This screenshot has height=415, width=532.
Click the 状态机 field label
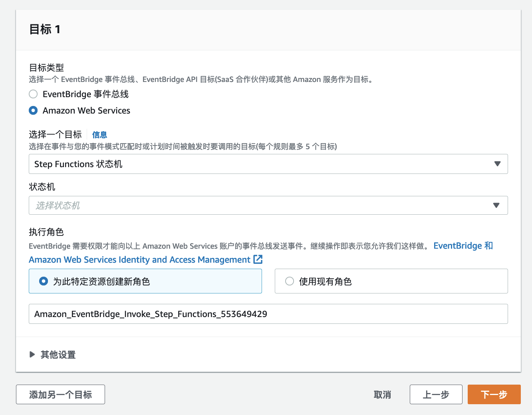(x=42, y=187)
